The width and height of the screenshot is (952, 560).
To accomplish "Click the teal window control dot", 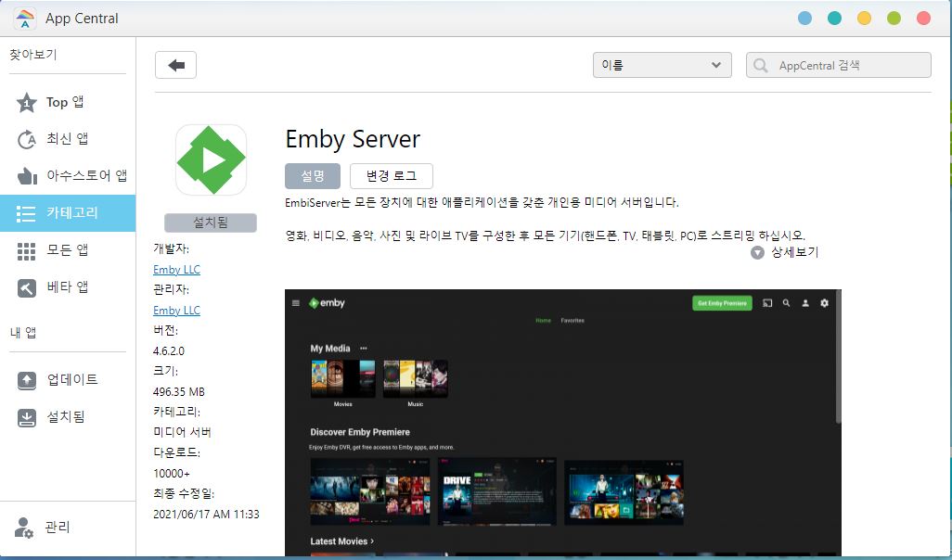I will [835, 19].
